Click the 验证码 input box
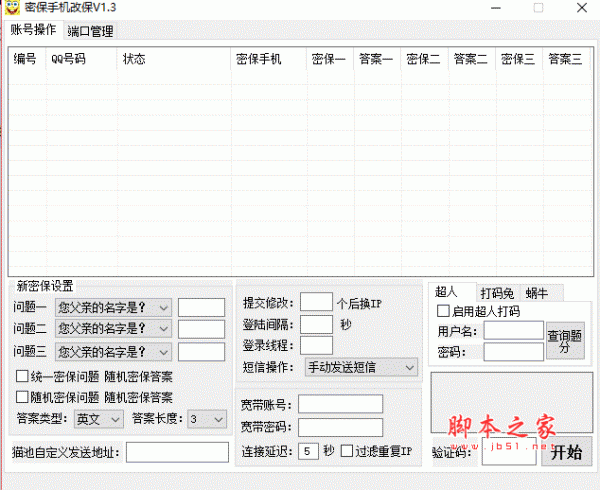This screenshot has height=490, width=600. (x=508, y=453)
